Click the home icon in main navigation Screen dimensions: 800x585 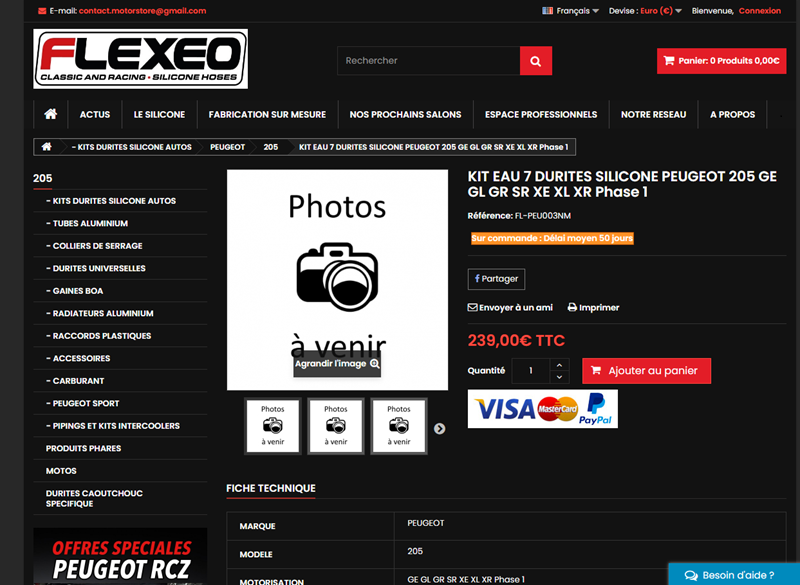(51, 114)
